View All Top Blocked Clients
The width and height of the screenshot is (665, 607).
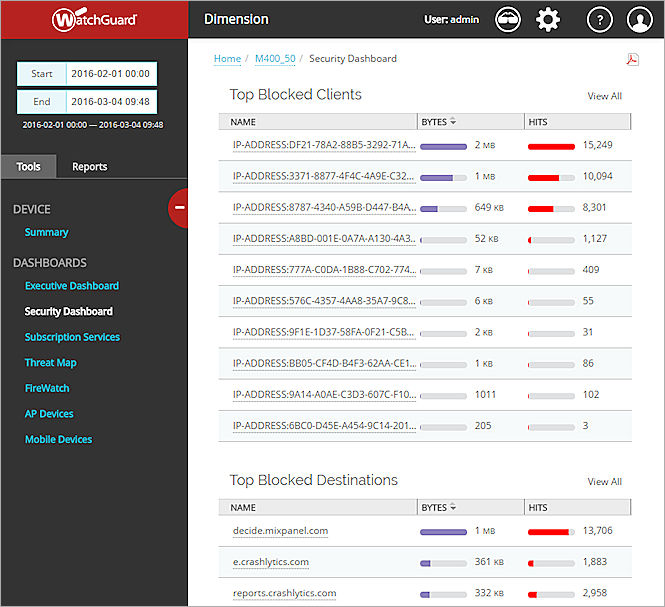pyautogui.click(x=604, y=96)
